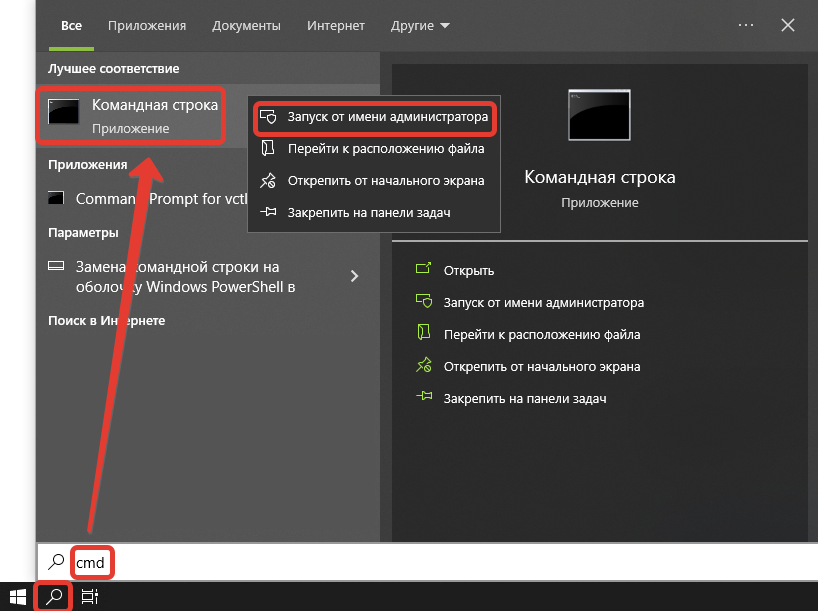Open the Интернет search tab
818x611 pixels.
(335, 26)
